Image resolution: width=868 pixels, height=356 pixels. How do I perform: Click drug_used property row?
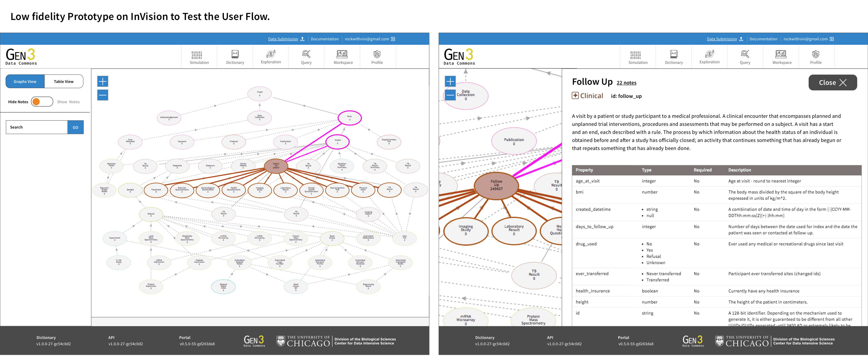pos(717,253)
